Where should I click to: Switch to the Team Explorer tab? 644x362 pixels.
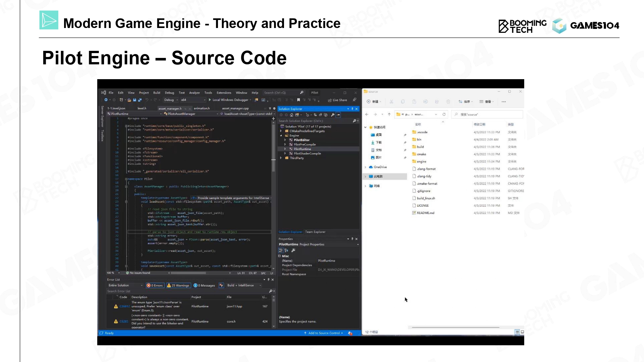point(315,232)
